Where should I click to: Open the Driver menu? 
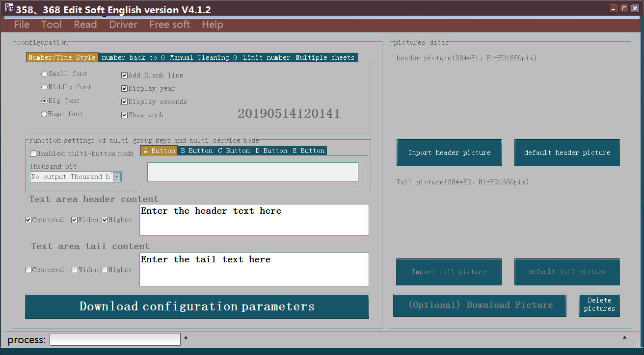click(123, 25)
